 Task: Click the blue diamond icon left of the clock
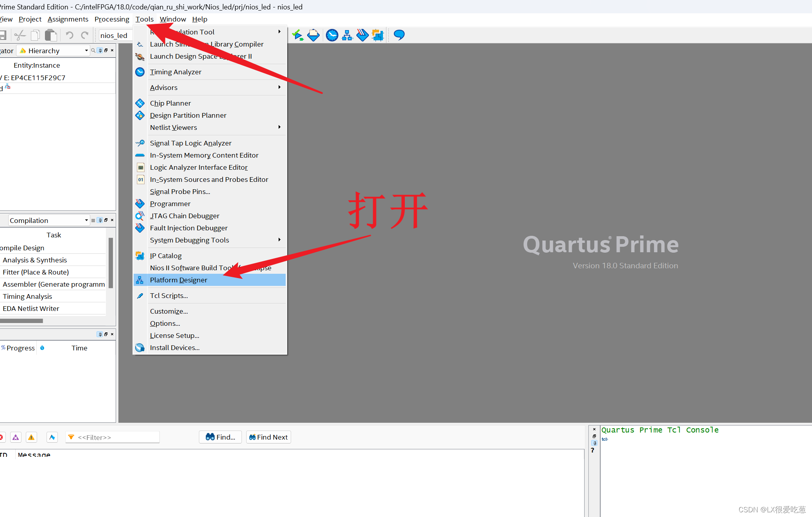coord(313,35)
